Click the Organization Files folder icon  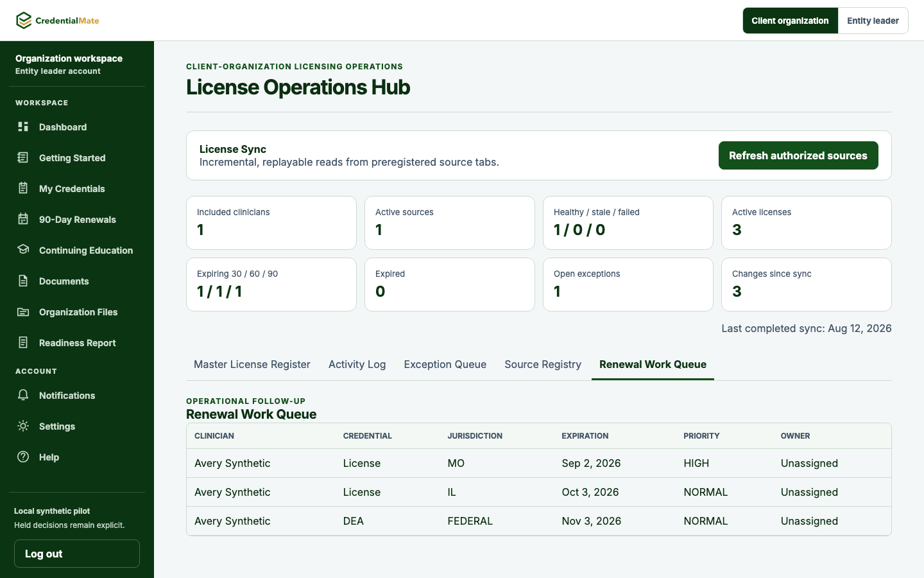point(23,311)
